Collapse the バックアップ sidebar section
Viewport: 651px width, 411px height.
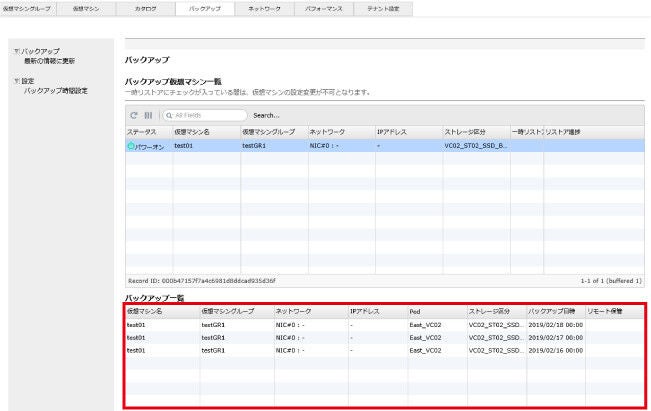pos(17,50)
